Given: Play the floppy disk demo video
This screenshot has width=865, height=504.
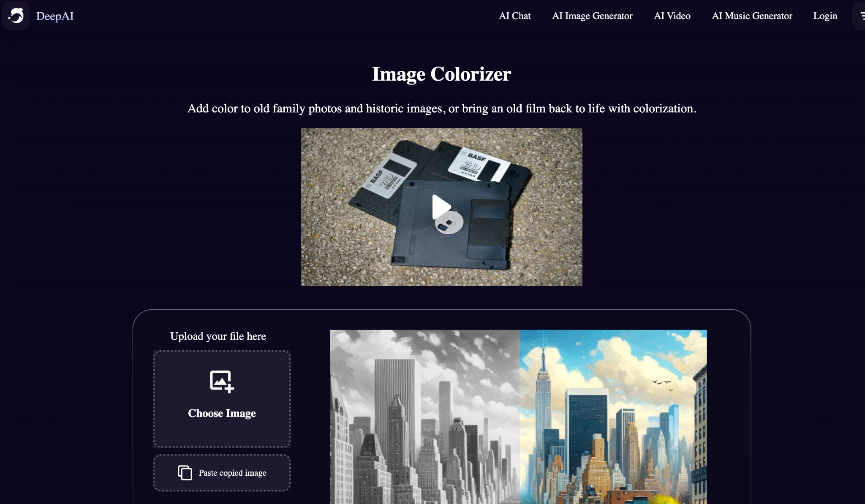Looking at the screenshot, I should (441, 206).
